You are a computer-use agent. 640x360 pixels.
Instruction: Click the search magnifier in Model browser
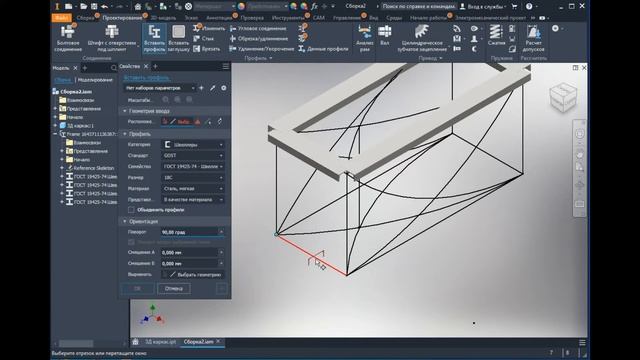[113, 68]
